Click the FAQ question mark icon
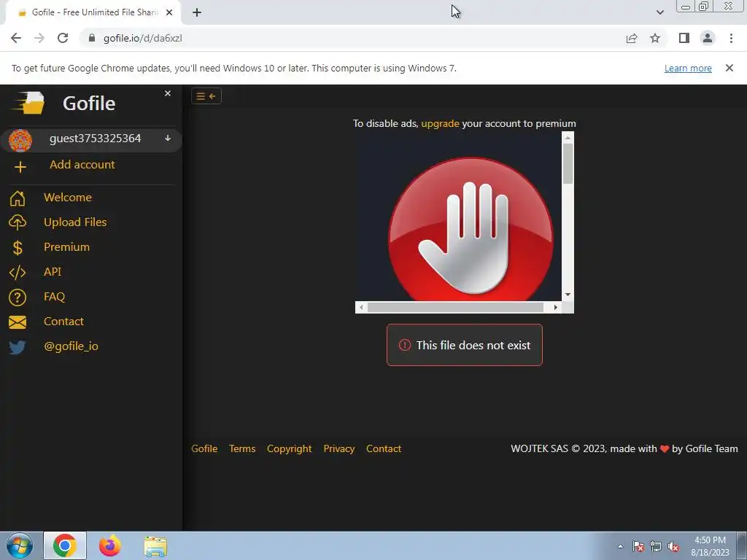This screenshot has height=560, width=747. pyautogui.click(x=18, y=297)
